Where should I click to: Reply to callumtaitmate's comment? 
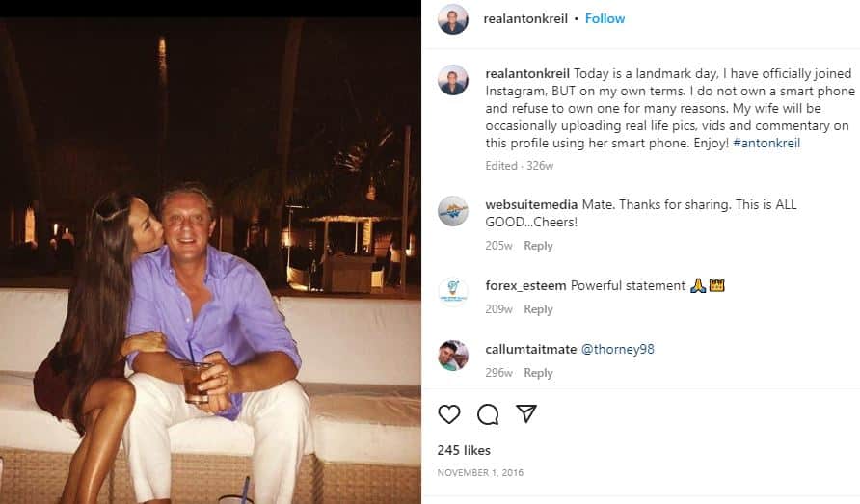click(538, 373)
